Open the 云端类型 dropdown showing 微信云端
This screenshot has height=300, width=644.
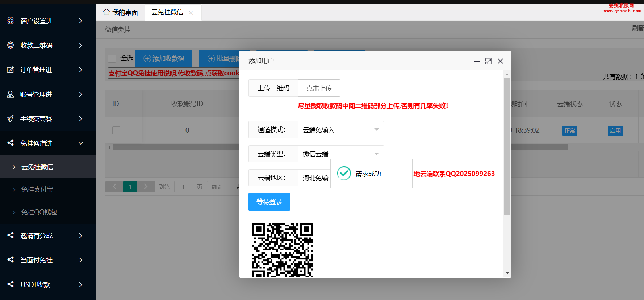coord(340,154)
